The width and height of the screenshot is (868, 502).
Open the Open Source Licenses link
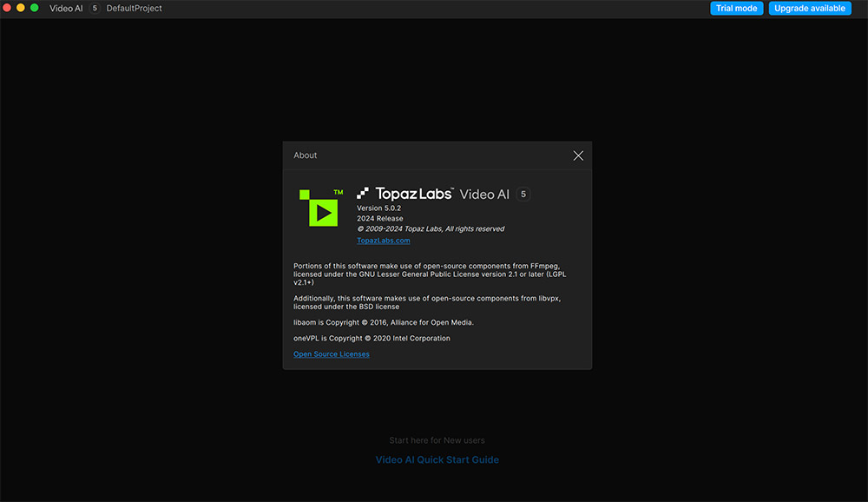[331, 354]
